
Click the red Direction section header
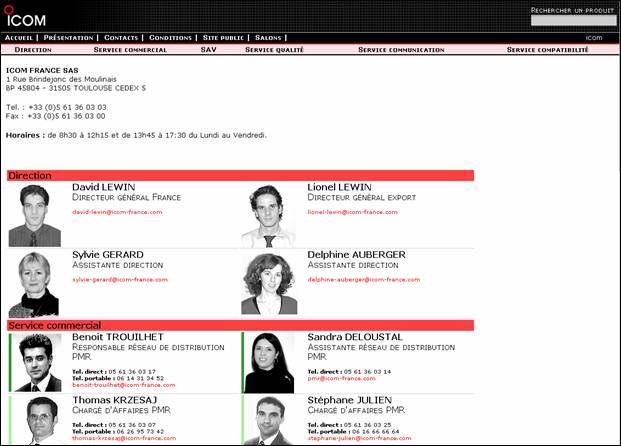pos(240,175)
